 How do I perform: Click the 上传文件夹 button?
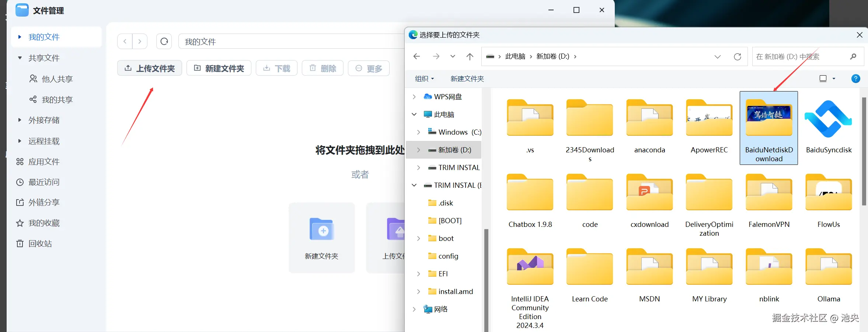pos(150,68)
